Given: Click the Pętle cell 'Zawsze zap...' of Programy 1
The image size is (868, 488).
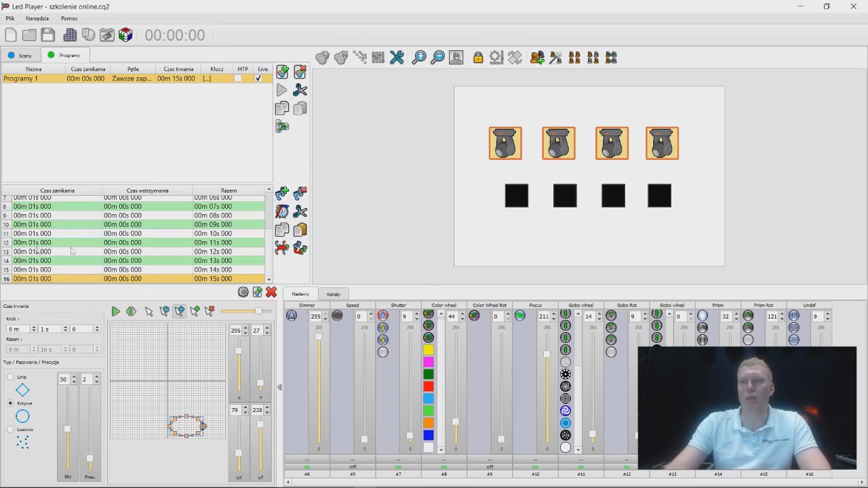Looking at the screenshot, I should click(x=132, y=79).
